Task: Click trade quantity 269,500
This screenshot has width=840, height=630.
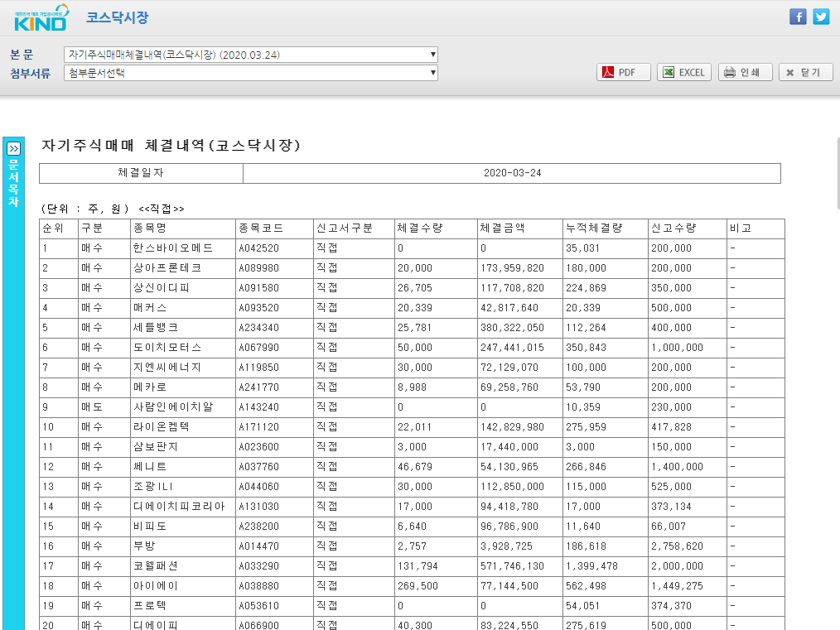Action: pos(418,586)
